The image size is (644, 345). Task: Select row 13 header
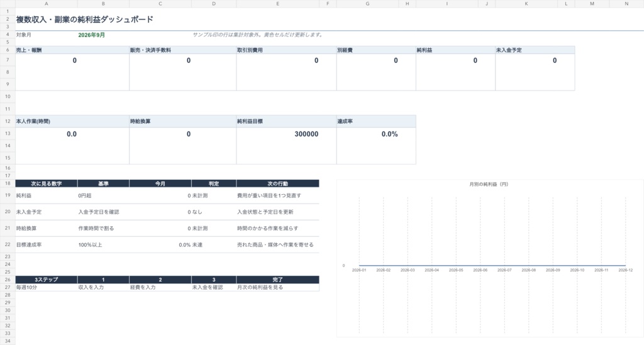click(x=8, y=133)
